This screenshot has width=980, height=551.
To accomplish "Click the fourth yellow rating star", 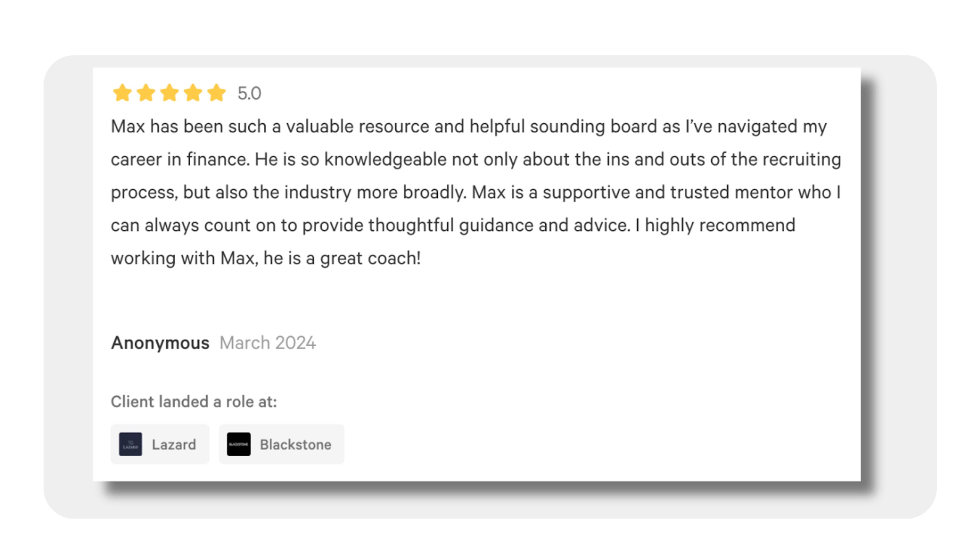I will 193,93.
